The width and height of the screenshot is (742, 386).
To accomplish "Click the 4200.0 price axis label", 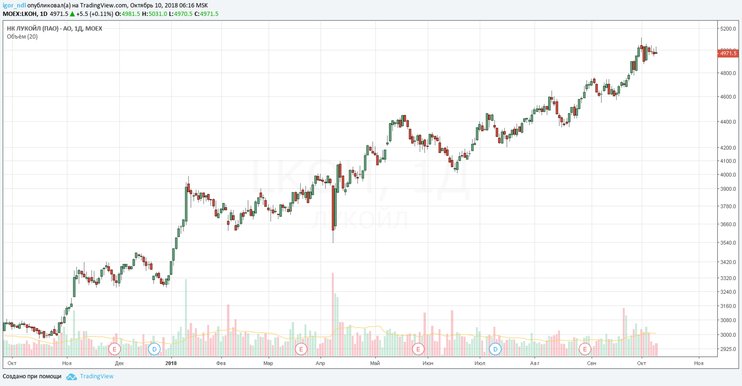I will coord(729,148).
